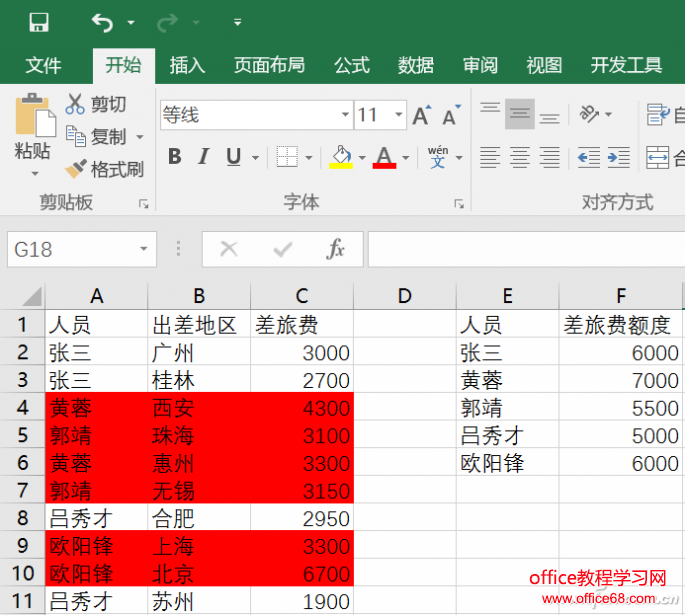Expand the font name dropdown arrow
The image size is (685, 615).
click(345, 115)
